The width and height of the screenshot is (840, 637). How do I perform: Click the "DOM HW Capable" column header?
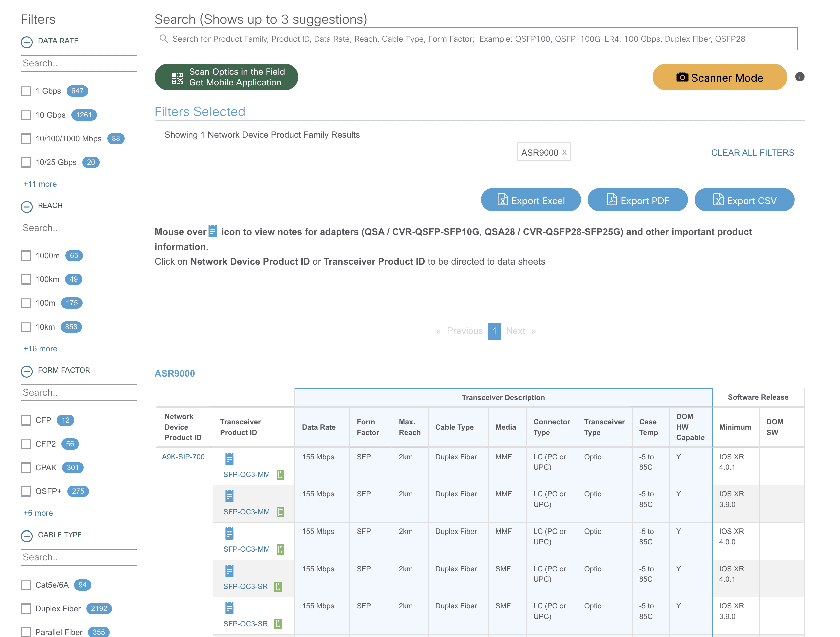690,427
